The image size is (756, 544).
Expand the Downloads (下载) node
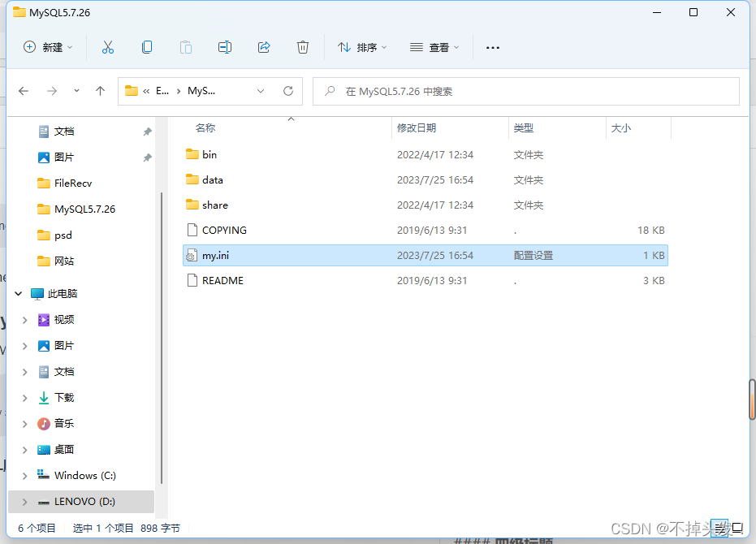[24, 397]
